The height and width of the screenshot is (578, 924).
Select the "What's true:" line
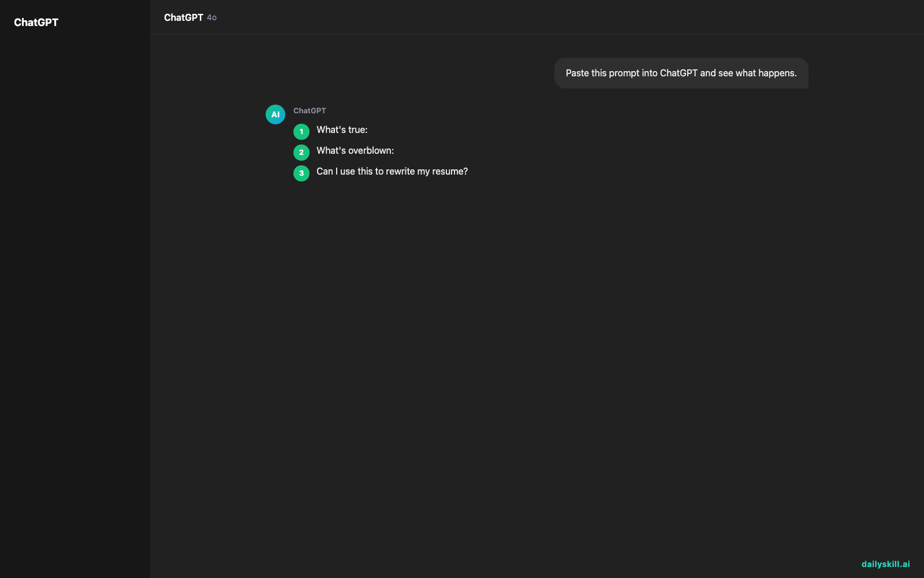[x=342, y=130]
